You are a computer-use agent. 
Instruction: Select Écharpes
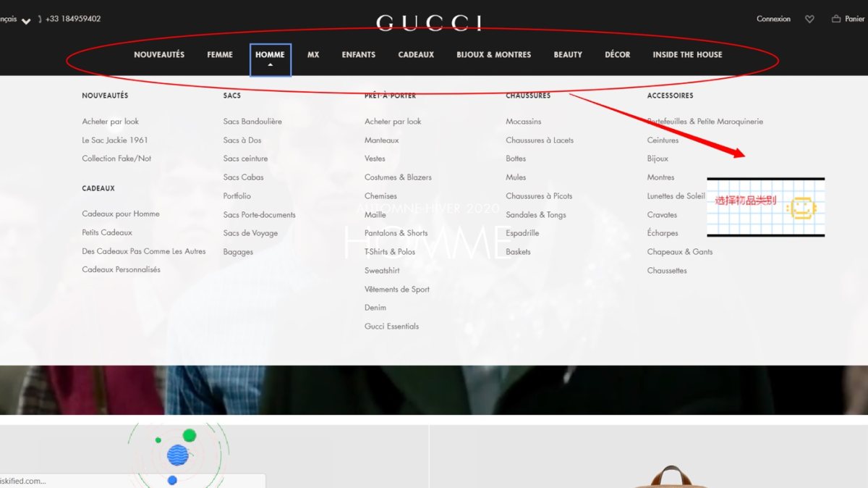coord(663,233)
